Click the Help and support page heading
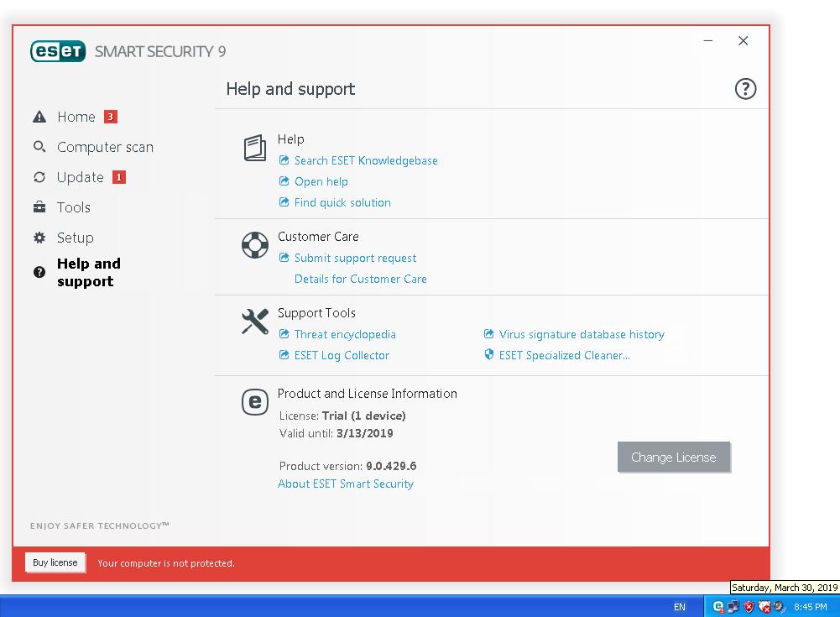Image resolution: width=840 pixels, height=617 pixels. (290, 89)
